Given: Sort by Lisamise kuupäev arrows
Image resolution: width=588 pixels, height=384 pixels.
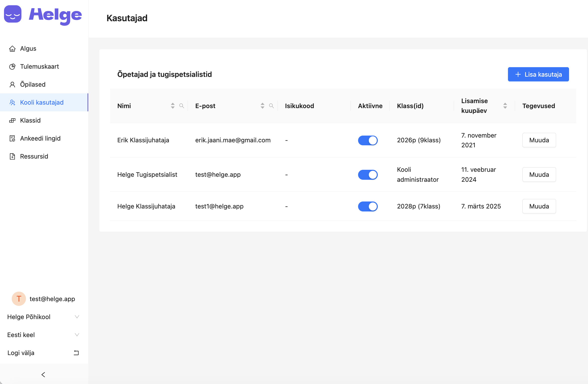Looking at the screenshot, I should coord(505,106).
